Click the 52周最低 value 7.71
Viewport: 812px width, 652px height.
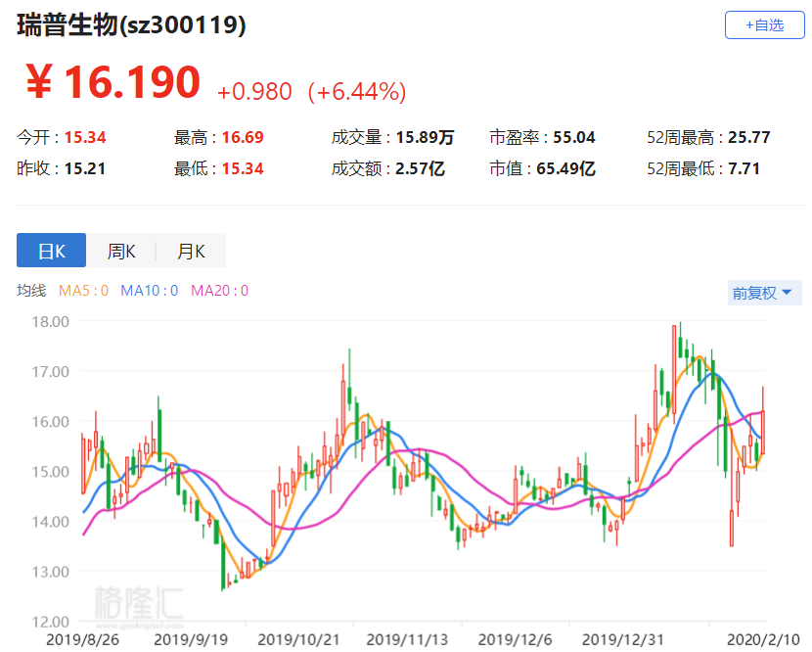click(x=744, y=168)
